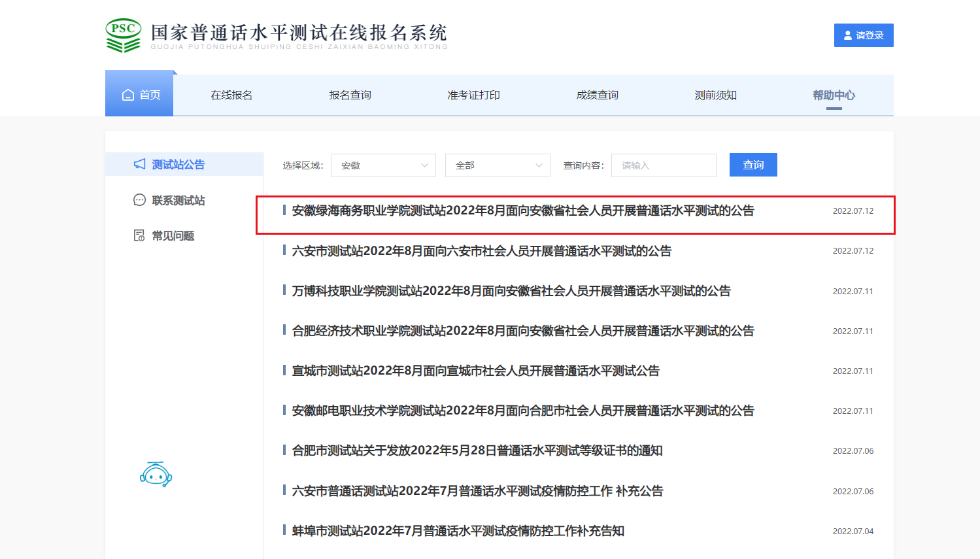Open 蚌埠市测试站疫情防控补充告知
This screenshot has height=559, width=980.
(x=458, y=531)
